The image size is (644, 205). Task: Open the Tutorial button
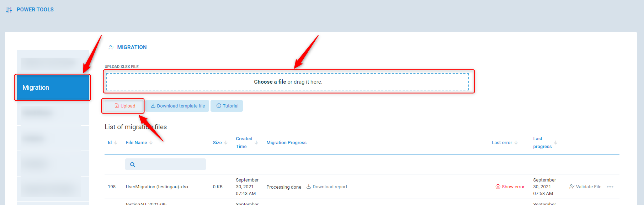227,106
